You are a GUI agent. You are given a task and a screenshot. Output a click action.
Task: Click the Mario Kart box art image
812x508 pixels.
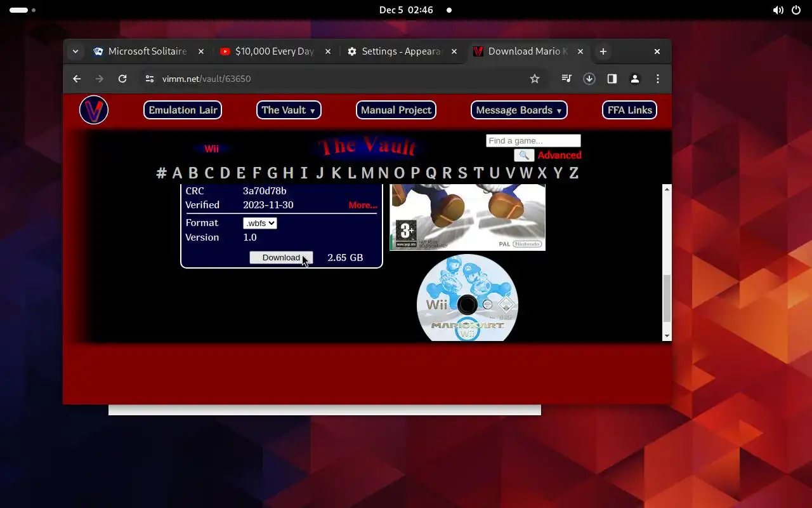tap(468, 217)
